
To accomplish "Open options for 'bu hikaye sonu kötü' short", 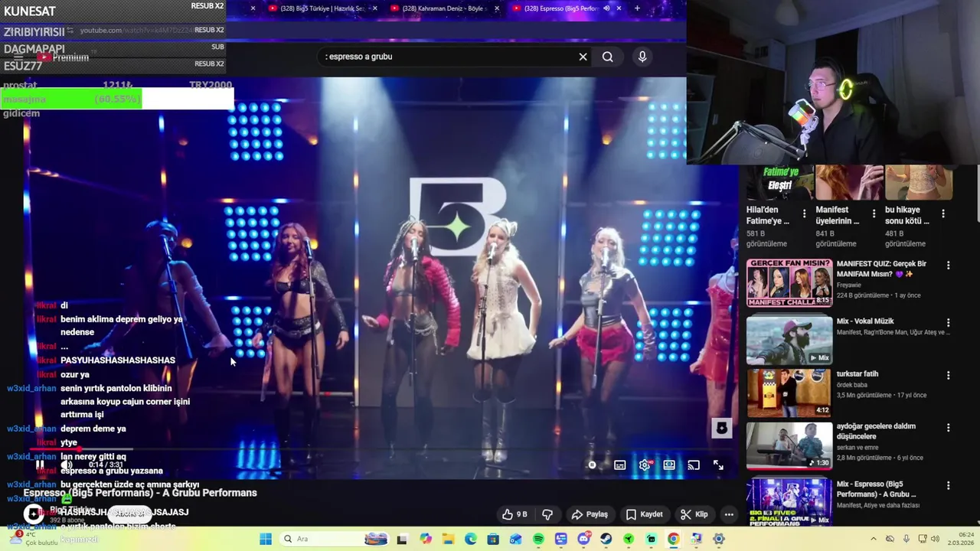I will 943,214.
